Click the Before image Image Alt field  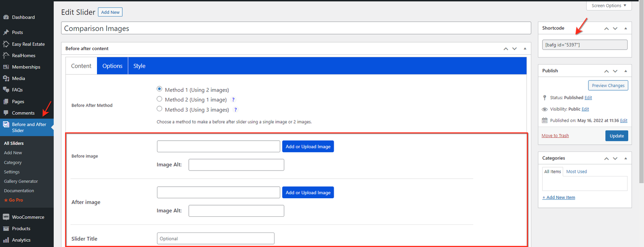point(236,165)
